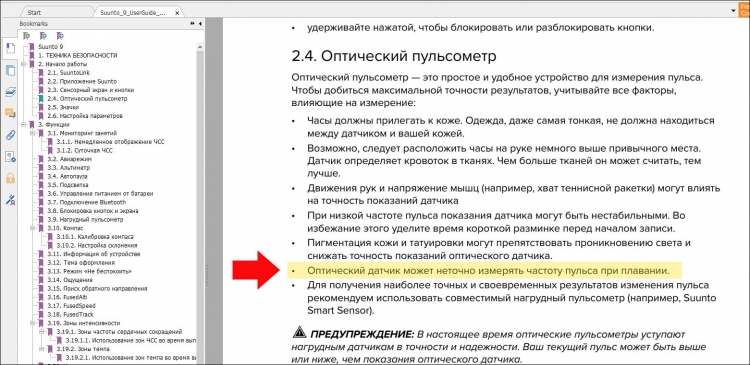Open bookmark '3.18. FusedTrack'
Screen dimensions: 750x365
pyautogui.click(x=70, y=314)
